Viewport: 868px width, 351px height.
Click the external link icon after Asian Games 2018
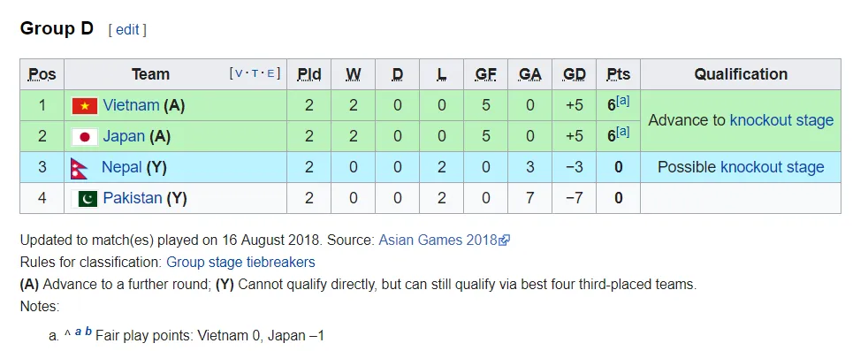505,240
